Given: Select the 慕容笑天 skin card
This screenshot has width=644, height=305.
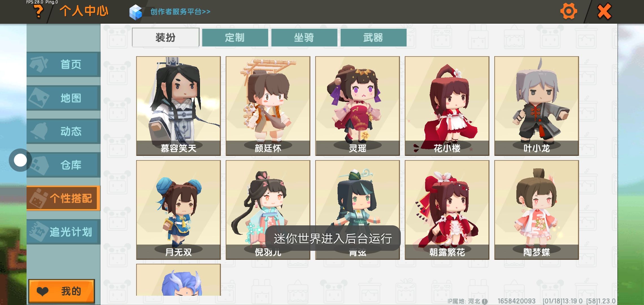Looking at the screenshot, I should (179, 106).
